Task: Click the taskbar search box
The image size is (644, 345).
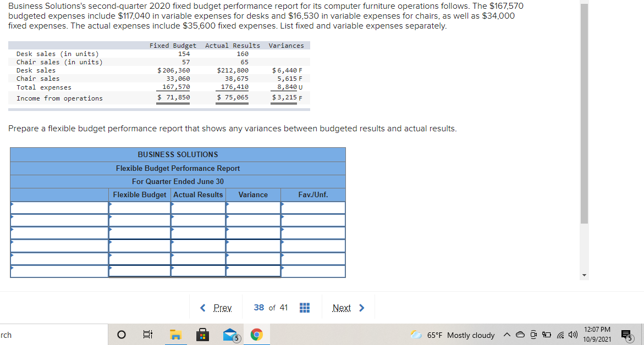Action: click(x=54, y=335)
